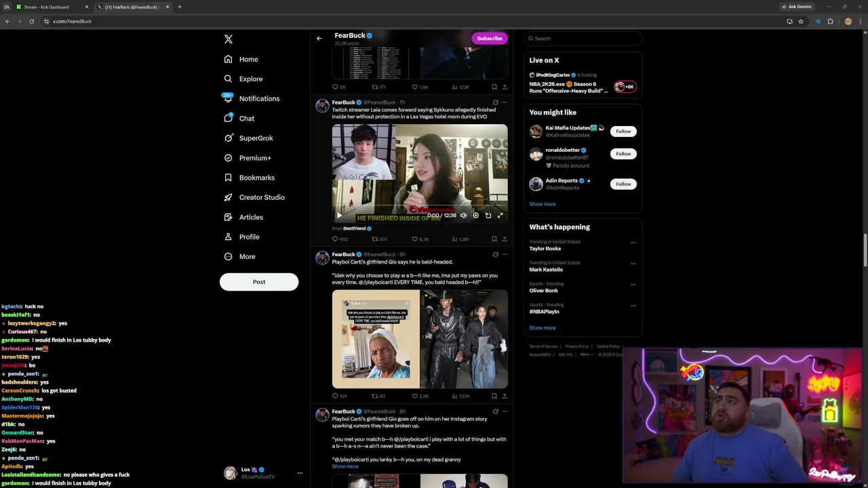This screenshot has width=868, height=488.
Task: Share the Sykkuno Leia post
Action: pos(504,239)
